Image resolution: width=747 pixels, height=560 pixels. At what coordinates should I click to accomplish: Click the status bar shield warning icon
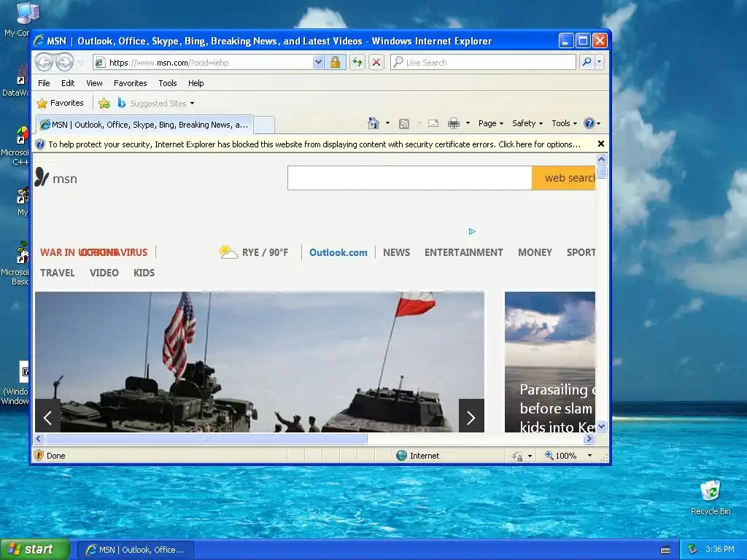(39, 455)
